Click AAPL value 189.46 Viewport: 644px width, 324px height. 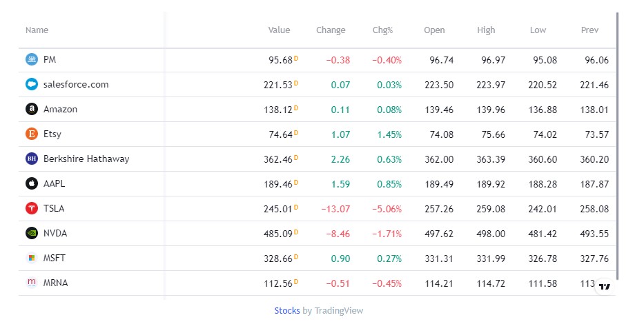coord(278,184)
